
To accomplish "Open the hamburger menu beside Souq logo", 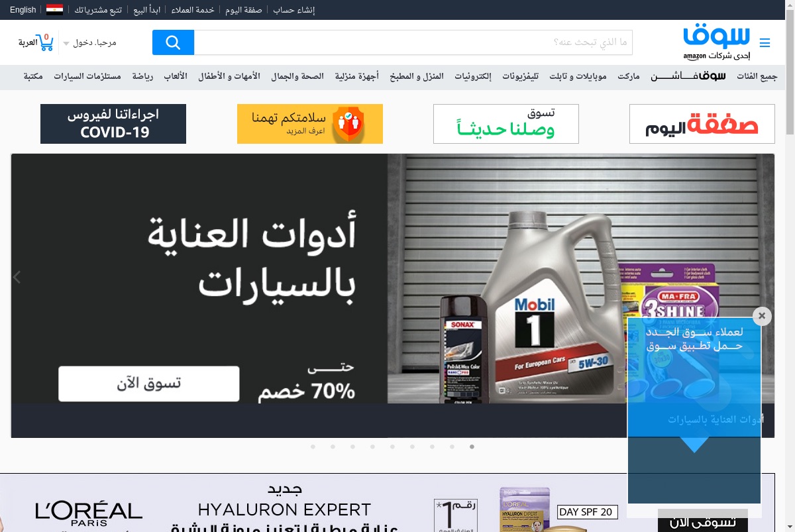I will [765, 43].
